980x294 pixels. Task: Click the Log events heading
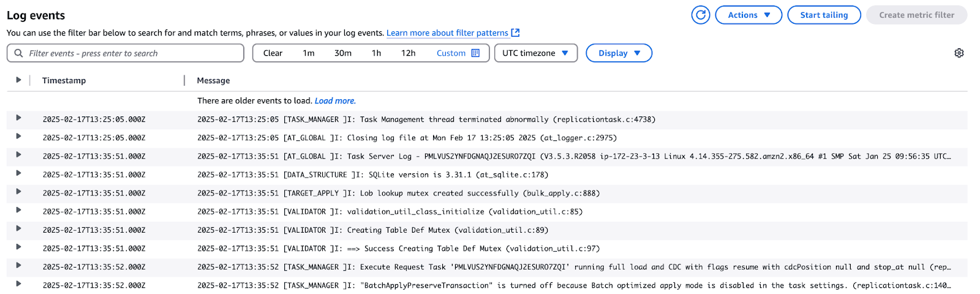point(36,15)
